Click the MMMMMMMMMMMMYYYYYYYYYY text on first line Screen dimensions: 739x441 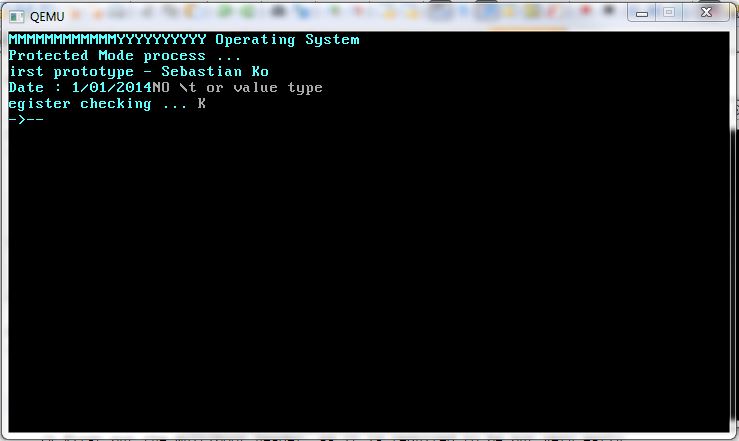[x=107, y=40]
